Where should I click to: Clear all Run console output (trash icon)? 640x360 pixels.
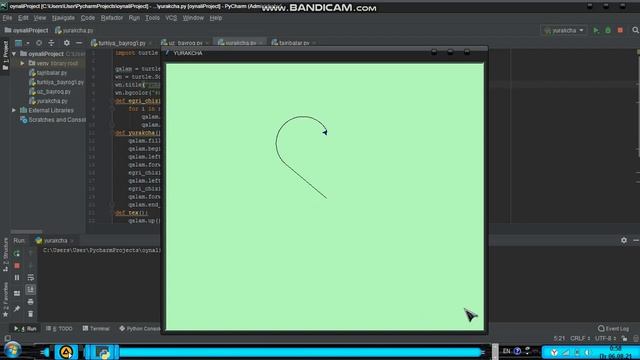point(31,314)
